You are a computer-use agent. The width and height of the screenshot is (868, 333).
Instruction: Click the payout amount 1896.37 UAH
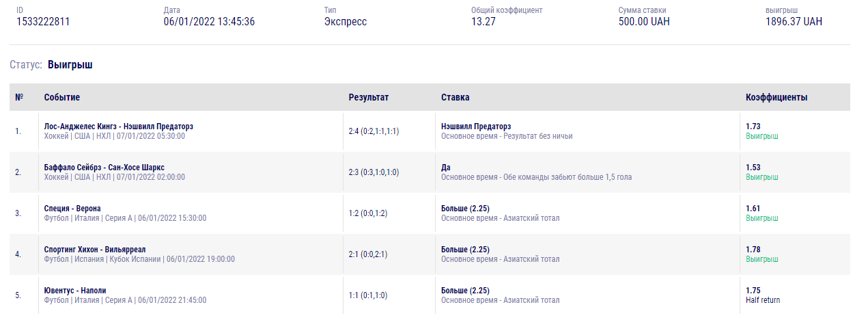coord(794,22)
